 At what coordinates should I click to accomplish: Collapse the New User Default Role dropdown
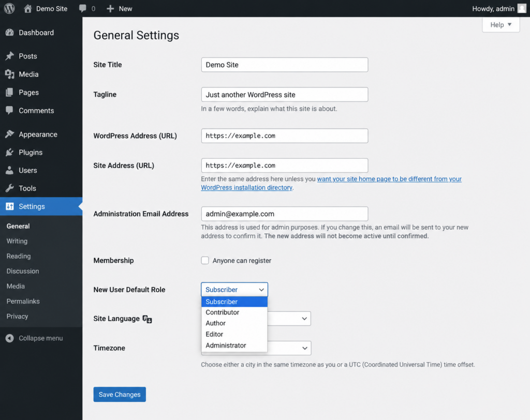tap(234, 290)
